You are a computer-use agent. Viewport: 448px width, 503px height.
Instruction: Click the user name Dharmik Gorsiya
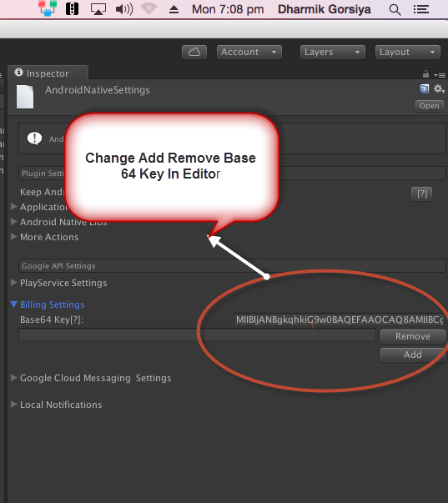point(325,9)
